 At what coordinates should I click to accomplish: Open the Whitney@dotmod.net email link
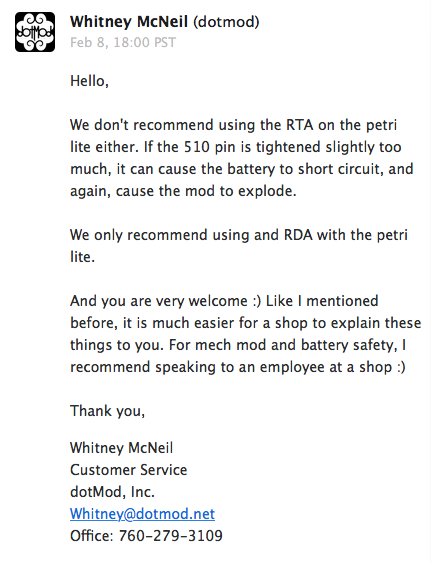142,514
